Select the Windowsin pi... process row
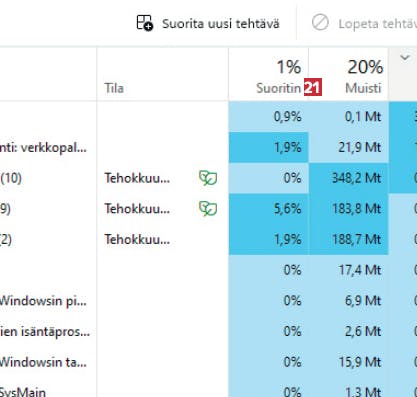 tap(208, 301)
